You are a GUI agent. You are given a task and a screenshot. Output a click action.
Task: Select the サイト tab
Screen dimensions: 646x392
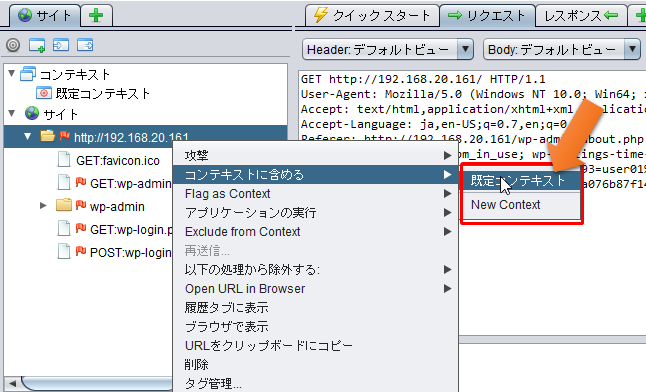pos(44,16)
